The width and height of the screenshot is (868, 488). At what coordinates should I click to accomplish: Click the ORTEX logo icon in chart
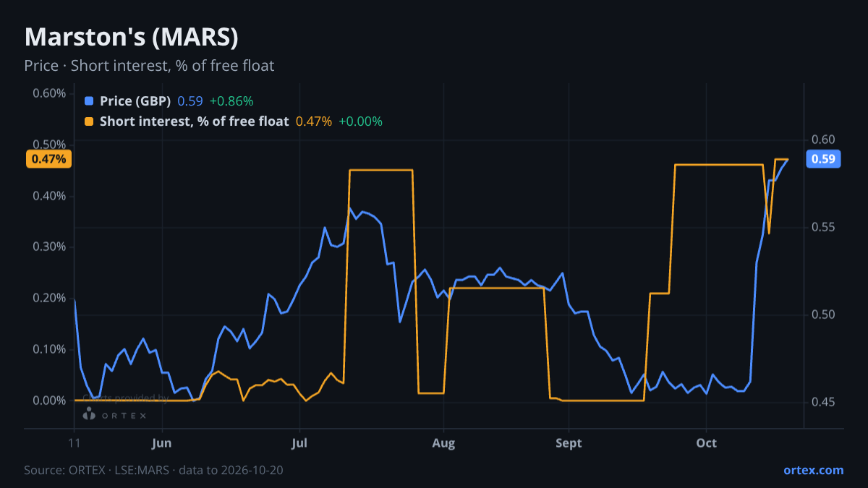(89, 414)
